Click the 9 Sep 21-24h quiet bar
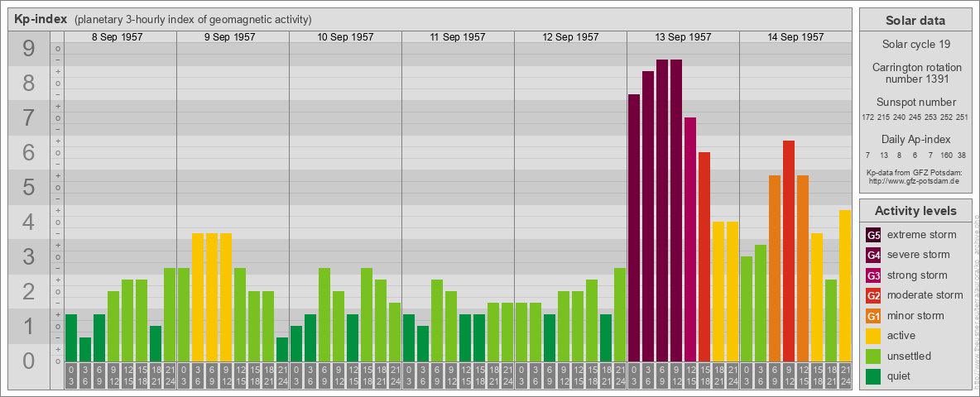Image resolution: width=980 pixels, height=397 pixels. coord(282,350)
